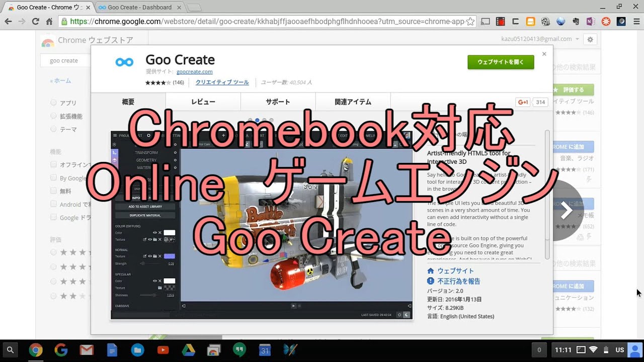Open a new browser tab

[x=194, y=8]
